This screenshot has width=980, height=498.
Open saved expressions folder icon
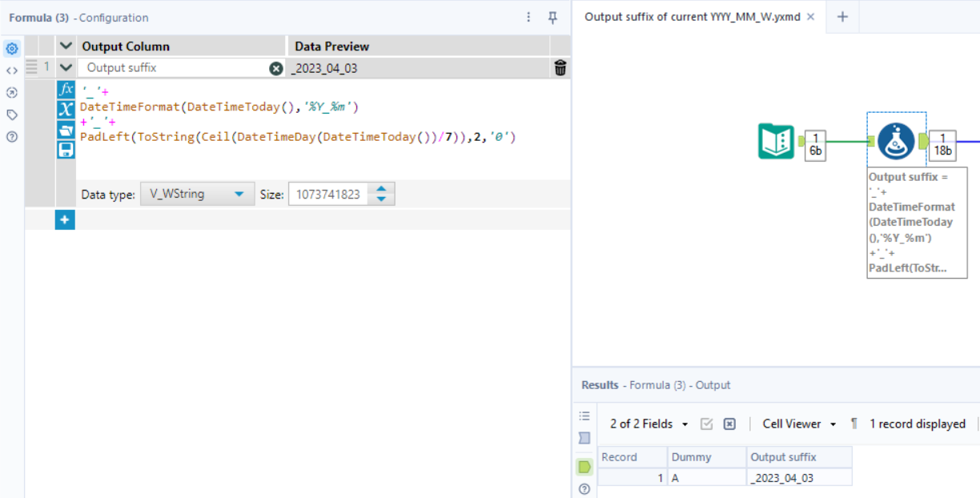tap(66, 129)
